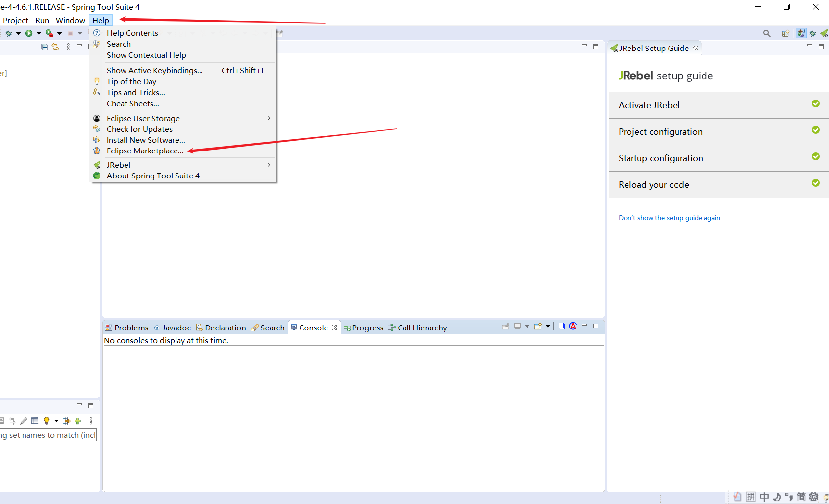Switch to the Problems tab

pos(126,328)
